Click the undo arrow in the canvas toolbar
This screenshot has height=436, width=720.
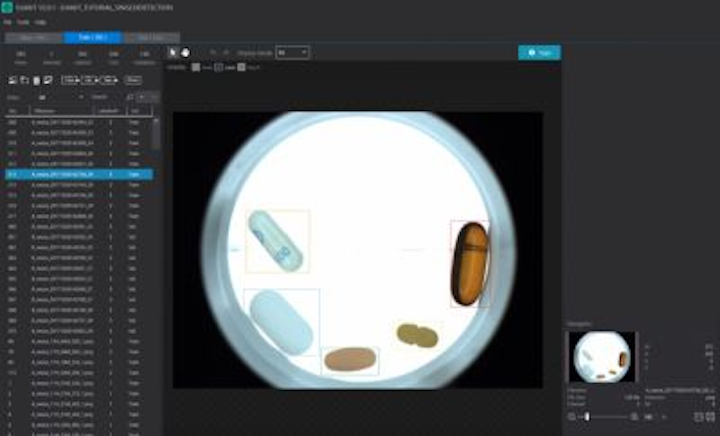213,53
